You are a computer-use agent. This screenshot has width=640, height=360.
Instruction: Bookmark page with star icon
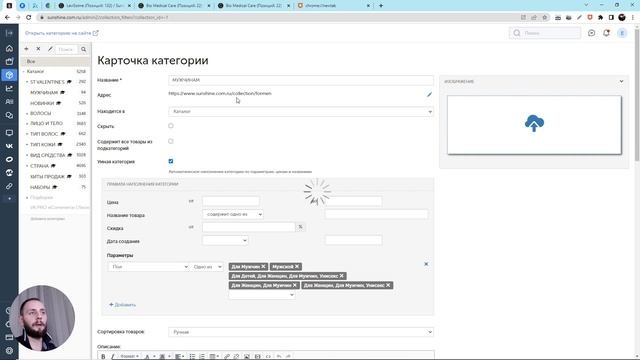tap(544, 18)
